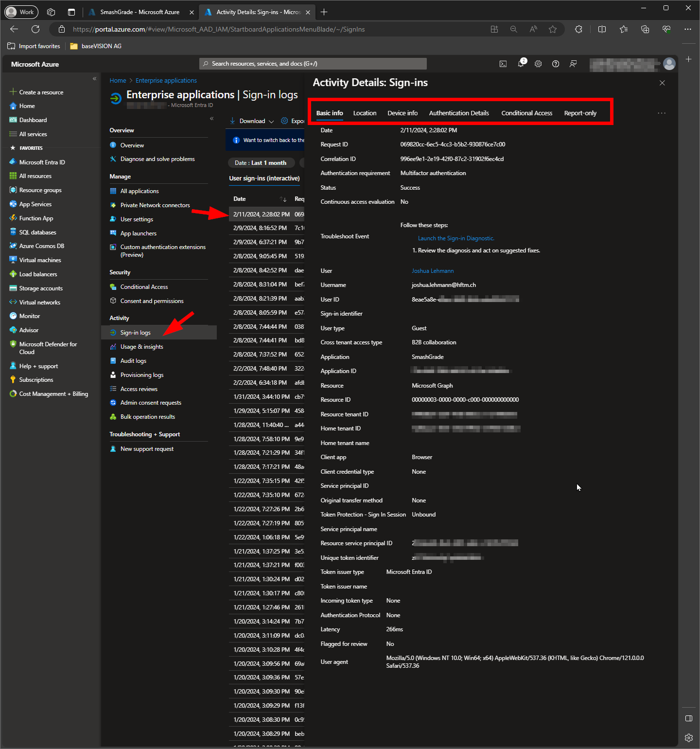Open Provisioning logs under Activity
Image resolution: width=700 pixels, height=749 pixels.
tap(137, 375)
